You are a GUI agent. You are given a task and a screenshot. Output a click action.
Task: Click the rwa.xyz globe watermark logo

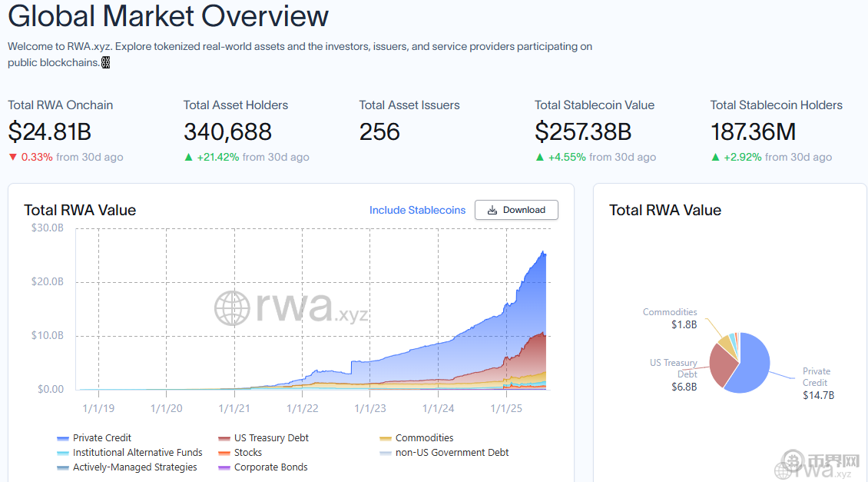coord(232,308)
